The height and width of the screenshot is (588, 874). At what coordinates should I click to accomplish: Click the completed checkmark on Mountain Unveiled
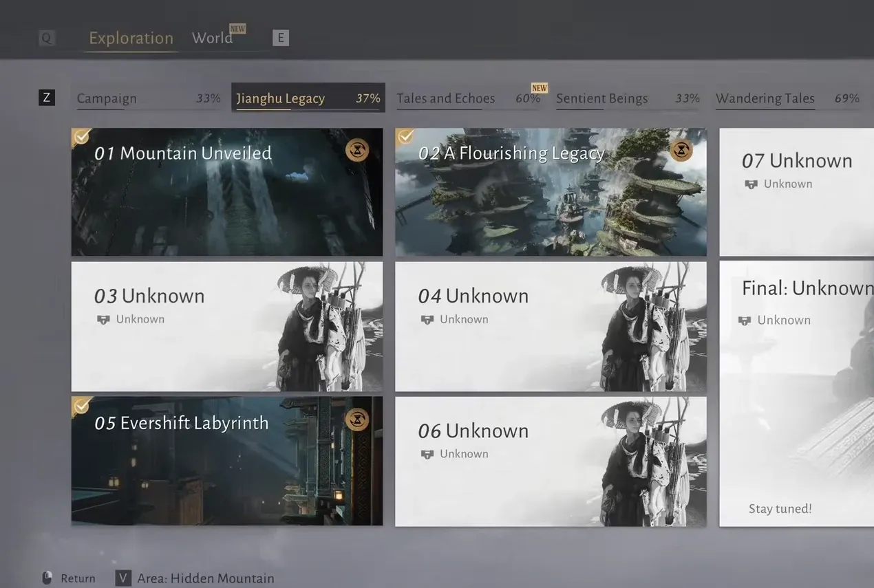point(81,137)
